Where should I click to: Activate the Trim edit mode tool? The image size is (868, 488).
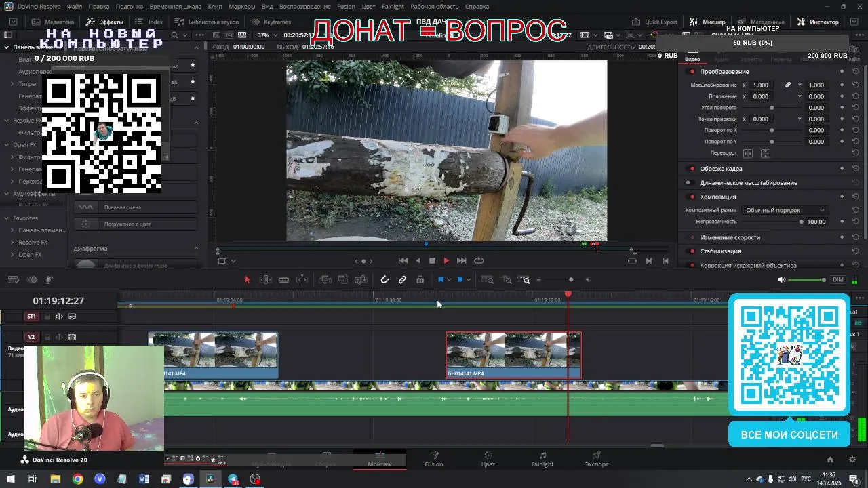[266, 280]
